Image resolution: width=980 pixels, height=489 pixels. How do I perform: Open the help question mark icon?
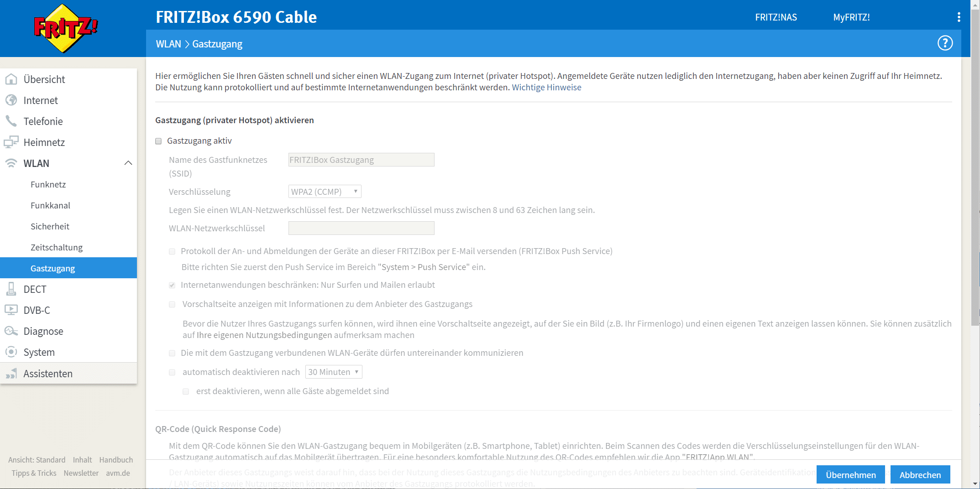(x=945, y=43)
